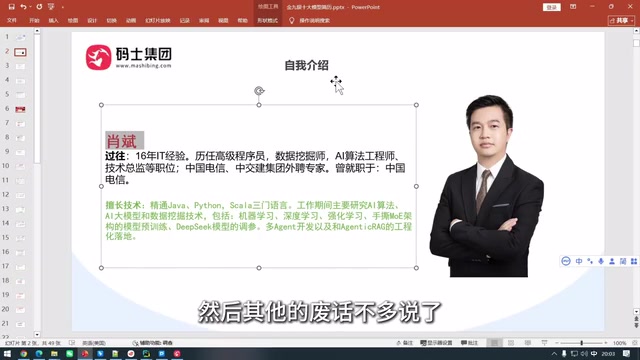The width and height of the screenshot is (640, 360).
Task: Switch to Slide Sorter view in status bar
Action: tap(511, 343)
